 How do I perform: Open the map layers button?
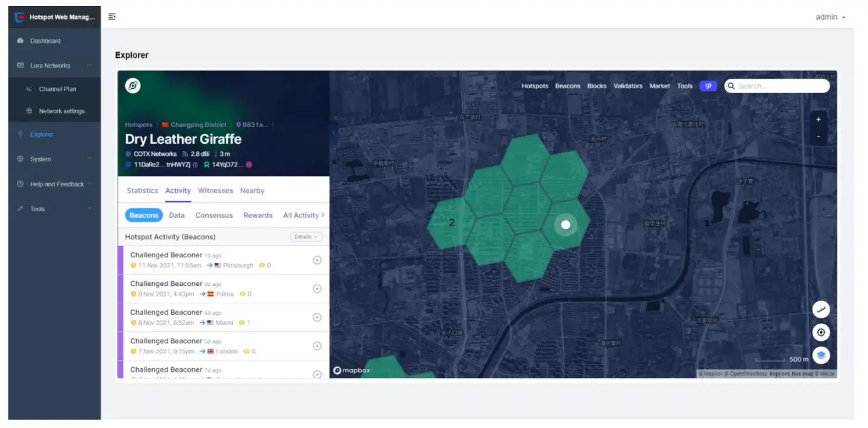[821, 355]
